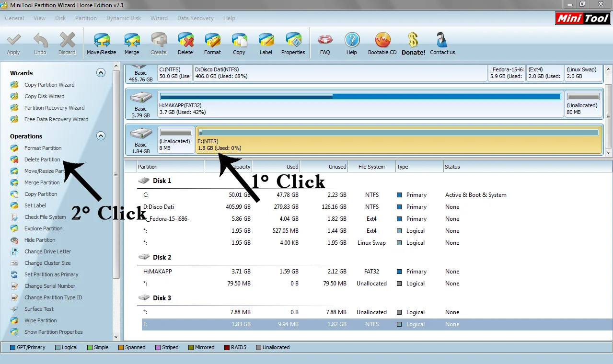Image resolution: width=613 pixels, height=364 pixels.
Task: Click the Check File System icon
Action: tap(15, 217)
